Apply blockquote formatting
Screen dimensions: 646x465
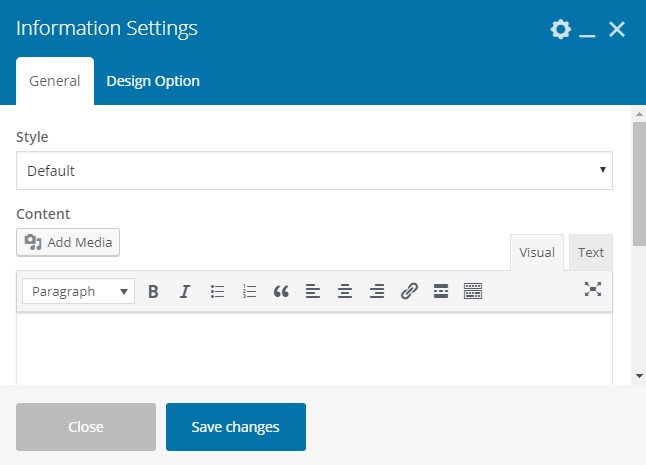click(281, 291)
